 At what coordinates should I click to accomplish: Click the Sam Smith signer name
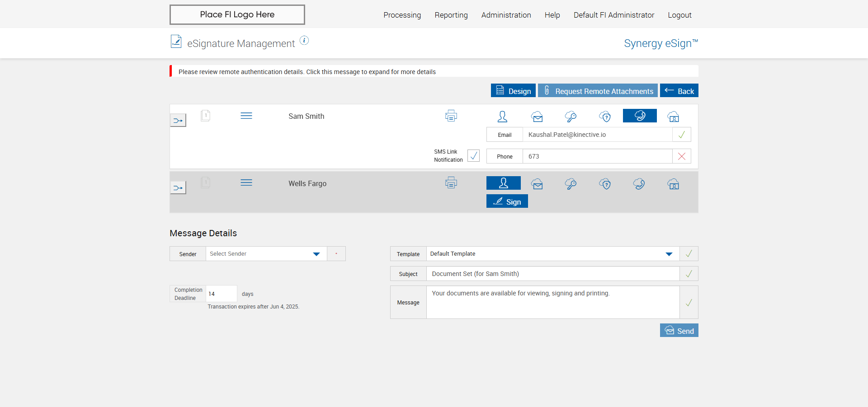coord(306,116)
